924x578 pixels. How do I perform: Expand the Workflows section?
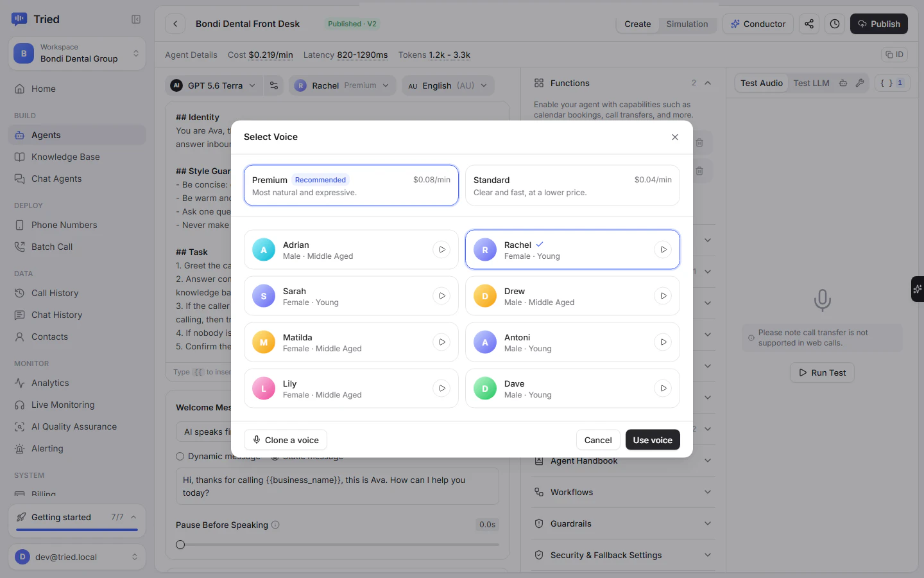click(623, 492)
